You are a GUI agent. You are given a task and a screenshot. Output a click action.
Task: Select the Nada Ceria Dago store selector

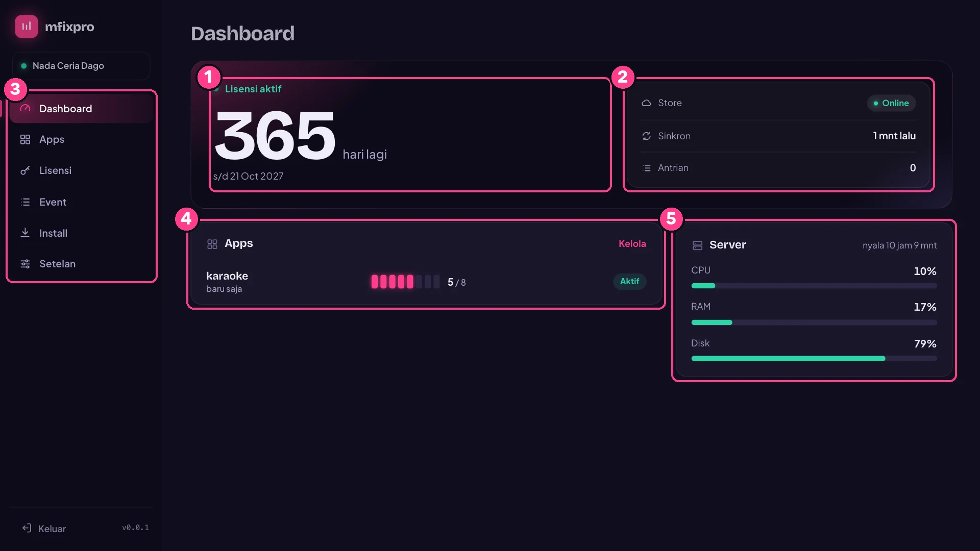coord(81,66)
